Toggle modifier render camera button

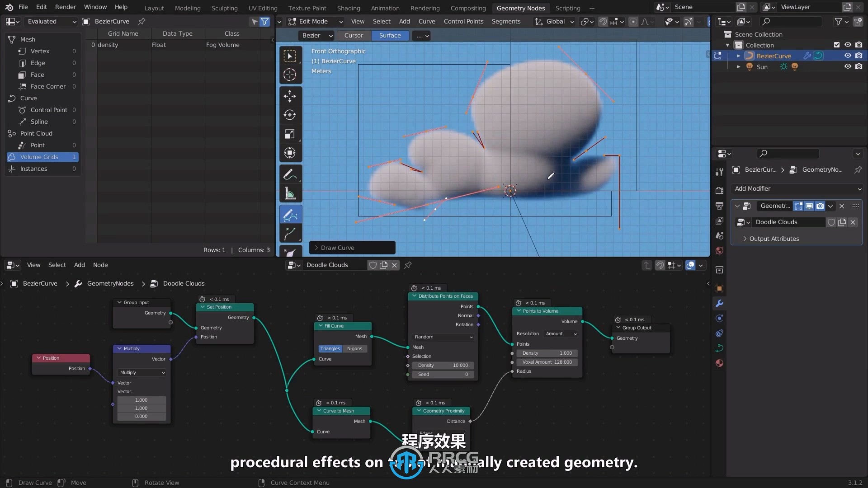tap(820, 206)
